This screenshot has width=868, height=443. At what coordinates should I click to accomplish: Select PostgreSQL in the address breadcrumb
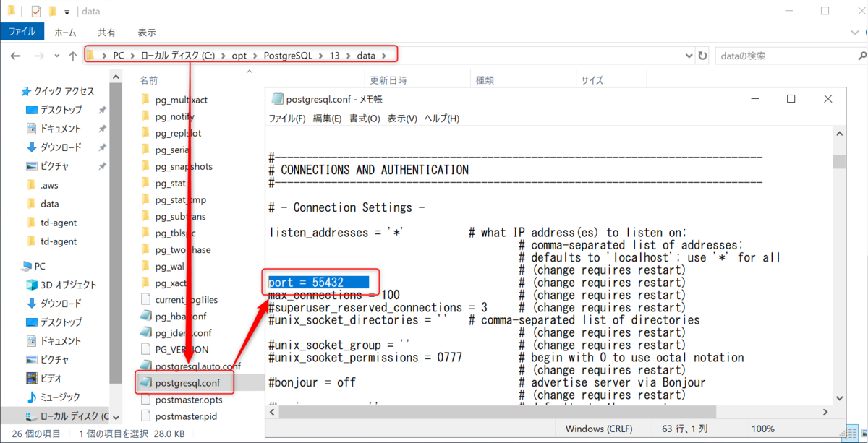click(288, 56)
